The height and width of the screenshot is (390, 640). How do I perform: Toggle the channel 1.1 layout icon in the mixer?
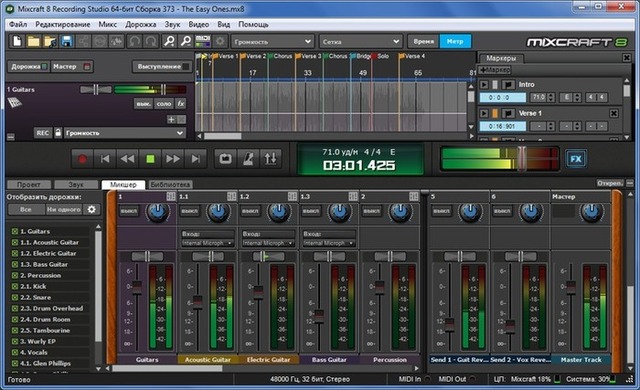231,196
